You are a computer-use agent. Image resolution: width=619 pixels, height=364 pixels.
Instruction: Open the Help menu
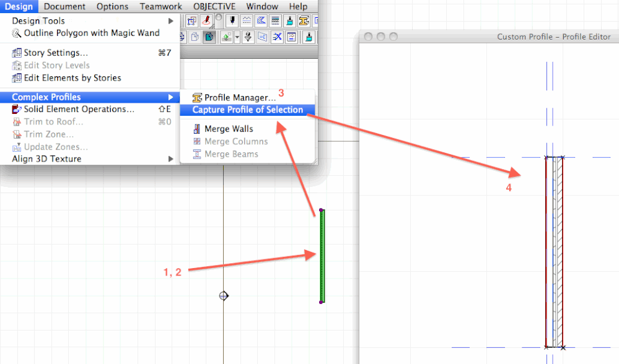(298, 6)
